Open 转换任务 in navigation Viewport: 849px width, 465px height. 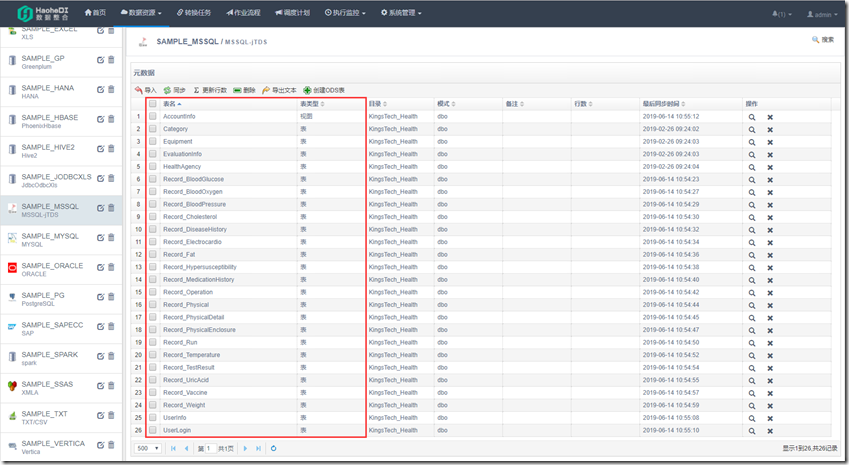[194, 12]
